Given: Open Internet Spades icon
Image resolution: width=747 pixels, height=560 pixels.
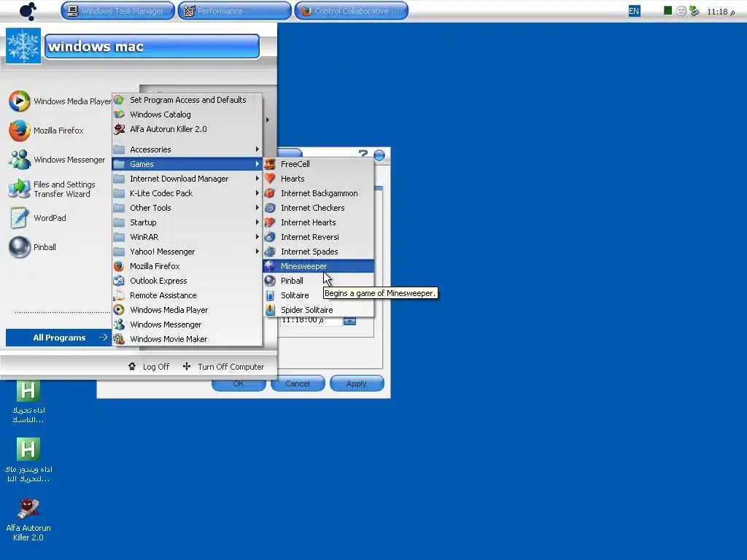Looking at the screenshot, I should point(270,252).
